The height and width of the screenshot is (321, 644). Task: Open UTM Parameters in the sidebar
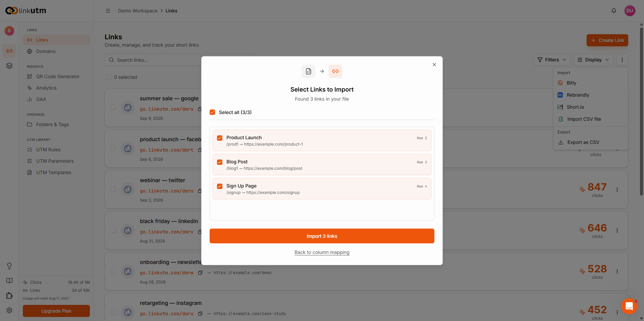coord(56,161)
